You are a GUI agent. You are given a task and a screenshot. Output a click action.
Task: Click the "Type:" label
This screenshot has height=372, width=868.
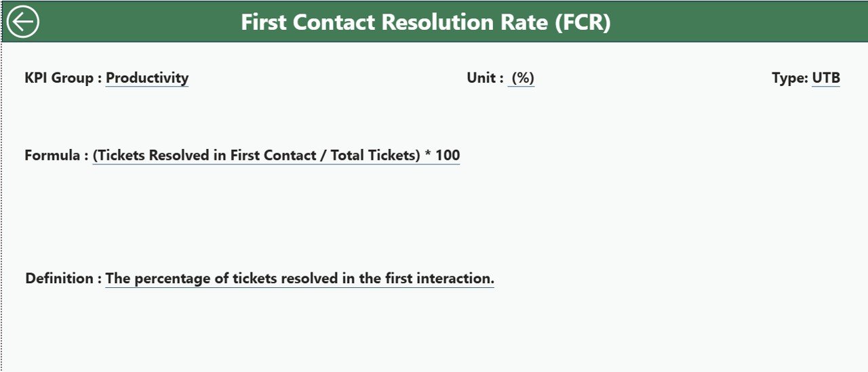tap(790, 78)
